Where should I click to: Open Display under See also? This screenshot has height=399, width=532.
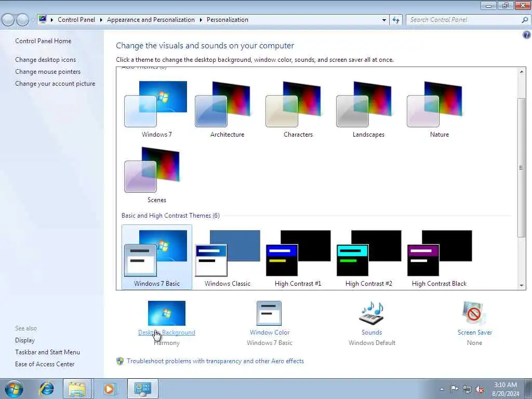25,340
